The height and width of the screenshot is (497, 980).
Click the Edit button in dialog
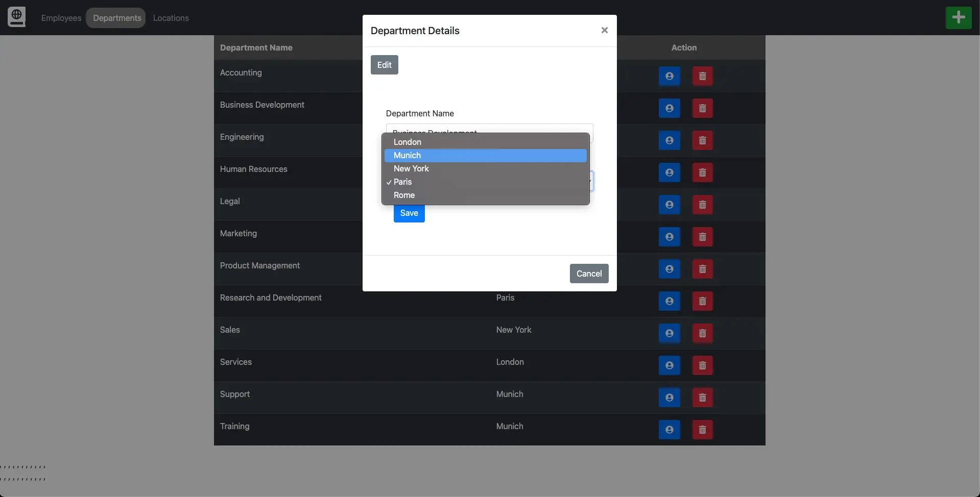(384, 65)
